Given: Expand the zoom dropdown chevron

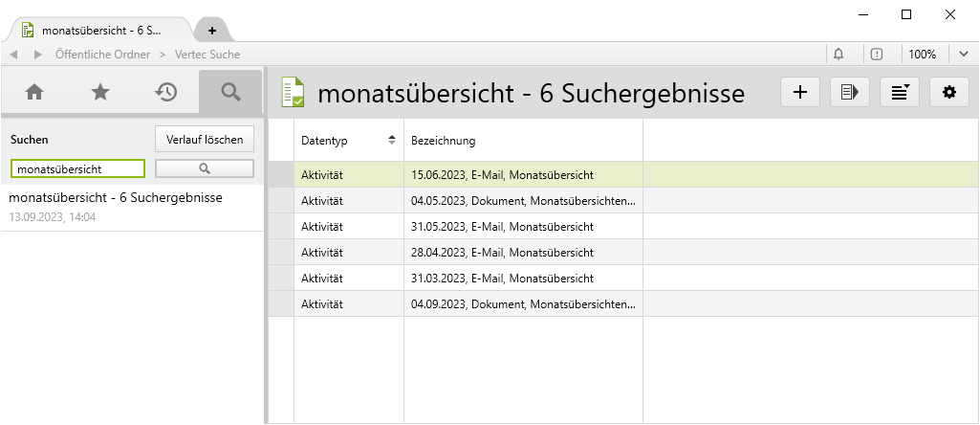Looking at the screenshot, I should click(x=962, y=55).
